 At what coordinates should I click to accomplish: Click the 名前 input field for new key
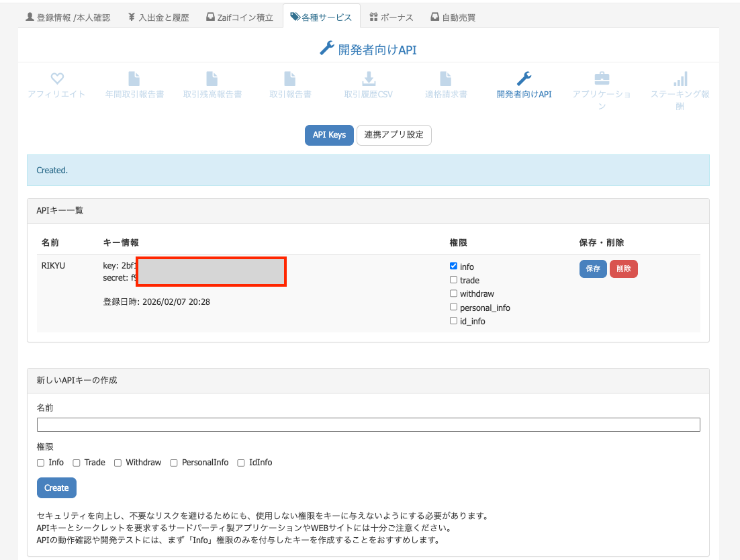click(x=368, y=425)
